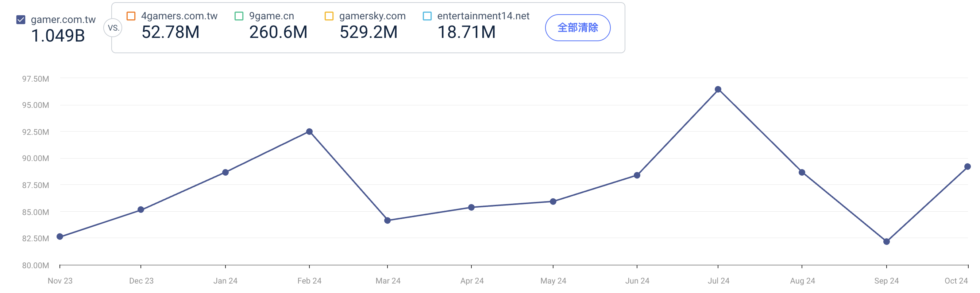This screenshot has height=293, width=980.
Task: Click the Oct 24 x-axis label
Action: coord(956,281)
